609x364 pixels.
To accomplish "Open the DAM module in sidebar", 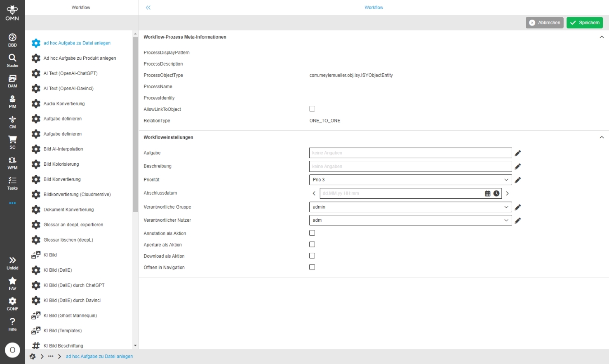I will [12, 81].
